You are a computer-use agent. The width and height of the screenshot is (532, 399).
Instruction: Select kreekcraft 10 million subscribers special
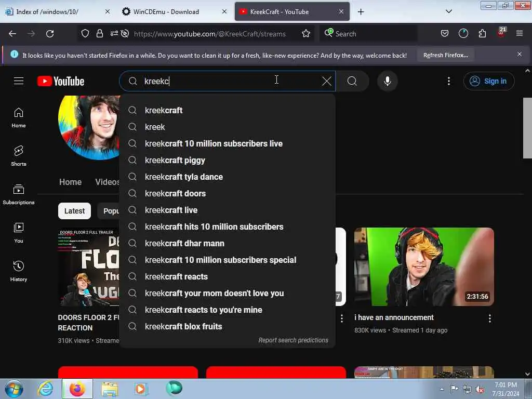click(x=228, y=260)
